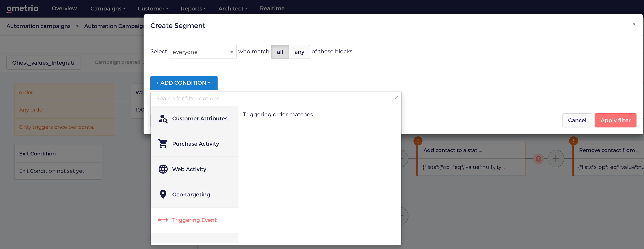Go to the Automation Campaign breadcrumb link
Image resolution: width=644 pixels, height=249 pixels.
pyautogui.click(x=114, y=26)
